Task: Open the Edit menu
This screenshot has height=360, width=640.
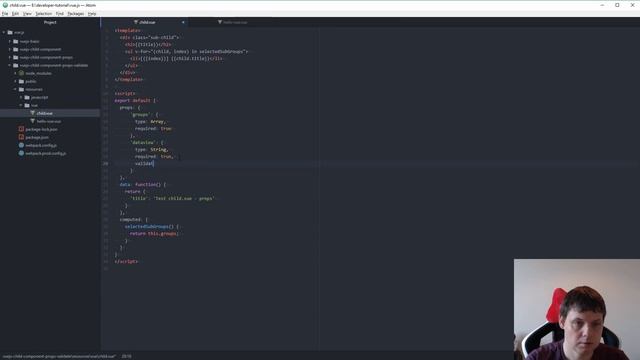Action: click(x=15, y=13)
